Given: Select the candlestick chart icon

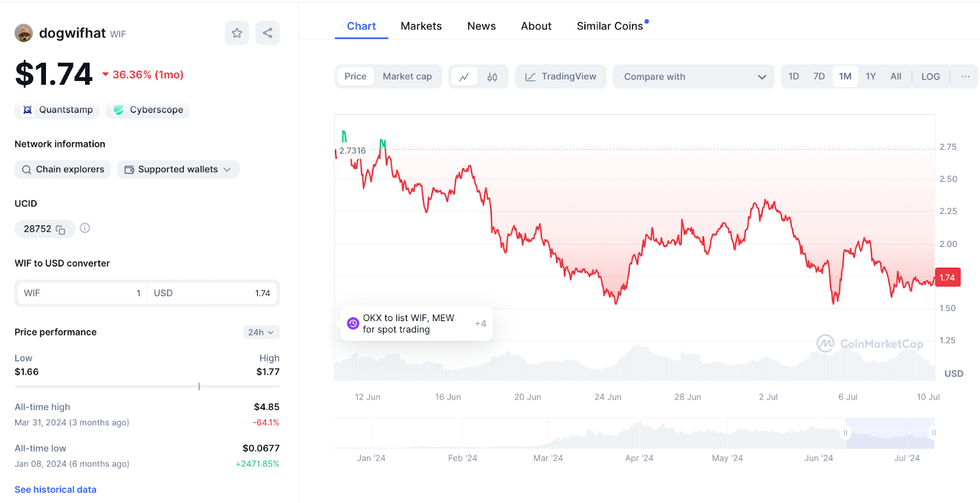Looking at the screenshot, I should [492, 77].
